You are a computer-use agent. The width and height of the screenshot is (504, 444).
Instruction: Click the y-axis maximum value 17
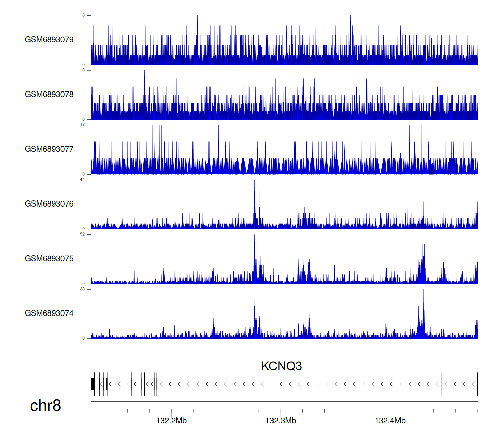82,125
